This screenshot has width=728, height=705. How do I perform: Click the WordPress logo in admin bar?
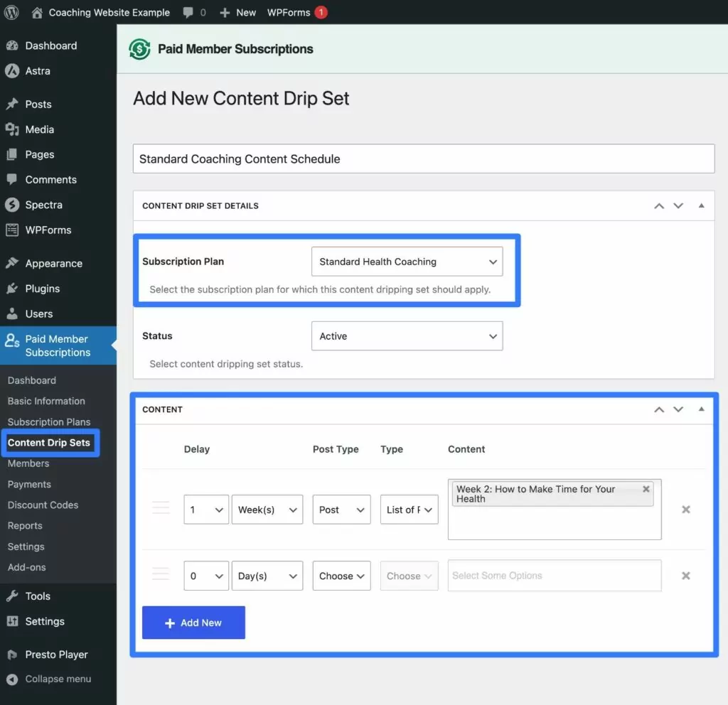[x=11, y=12]
